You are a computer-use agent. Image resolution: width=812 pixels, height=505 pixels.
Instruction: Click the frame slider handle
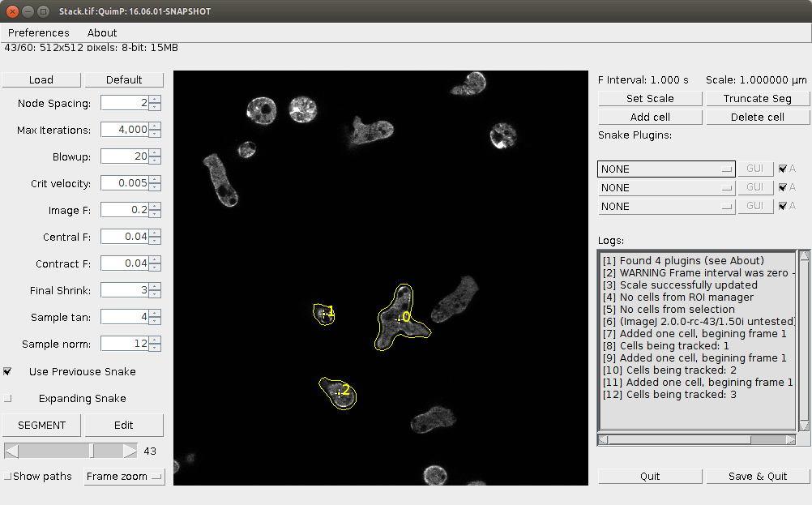(x=92, y=451)
